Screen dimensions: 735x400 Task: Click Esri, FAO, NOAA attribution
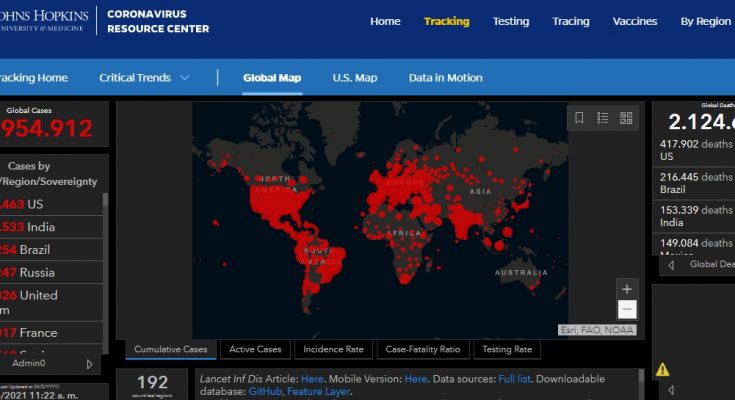point(597,330)
